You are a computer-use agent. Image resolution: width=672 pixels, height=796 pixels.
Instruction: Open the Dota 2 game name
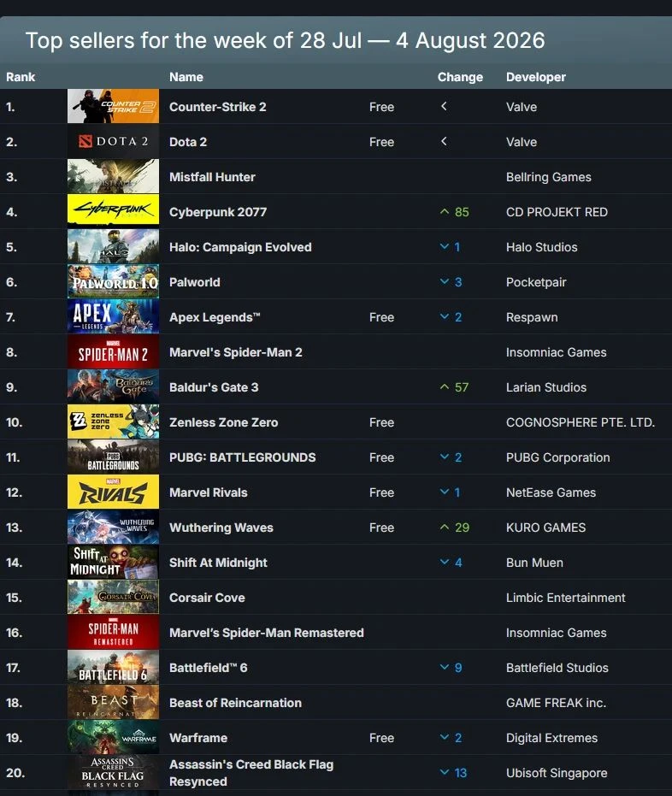(x=188, y=142)
